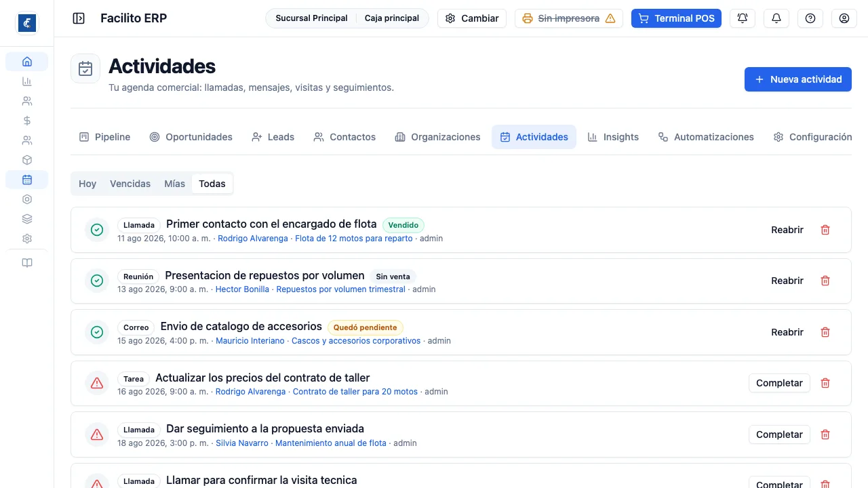Show only Mías activities
This screenshot has height=488, width=868.
pos(174,184)
